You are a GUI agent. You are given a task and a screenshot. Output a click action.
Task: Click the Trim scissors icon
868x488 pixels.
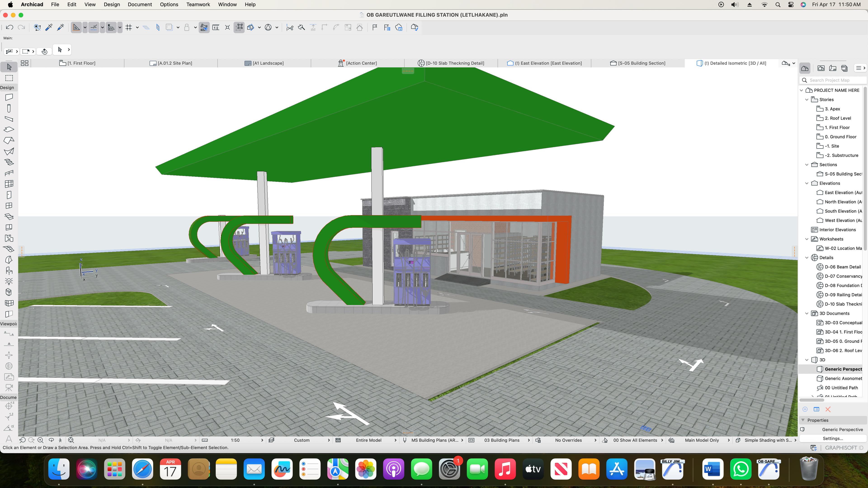tap(290, 28)
